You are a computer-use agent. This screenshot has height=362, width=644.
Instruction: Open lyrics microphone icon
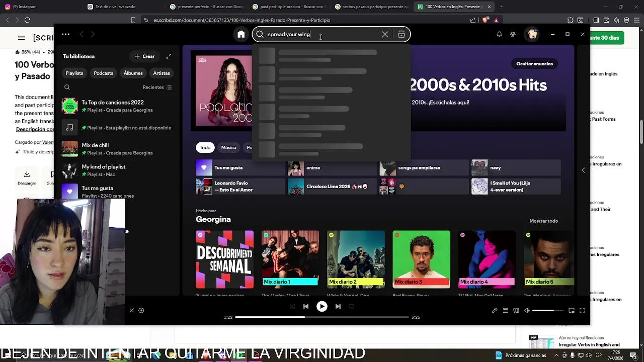[x=495, y=311]
